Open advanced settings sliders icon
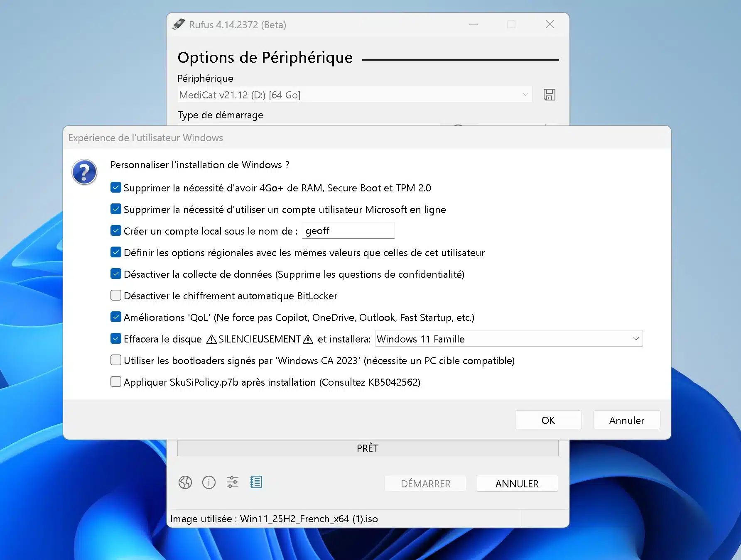741x560 pixels. tap(232, 482)
